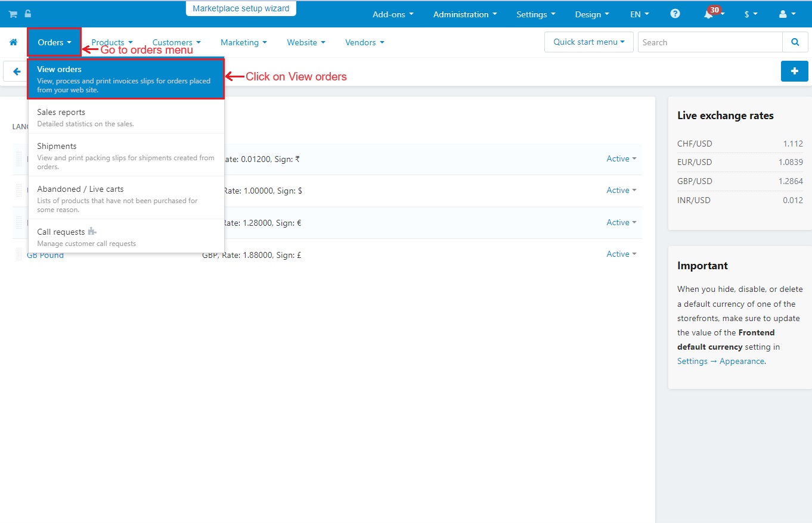Open Active status dropdown for rate 1.28000
This screenshot has width=812, height=523.
(621, 223)
